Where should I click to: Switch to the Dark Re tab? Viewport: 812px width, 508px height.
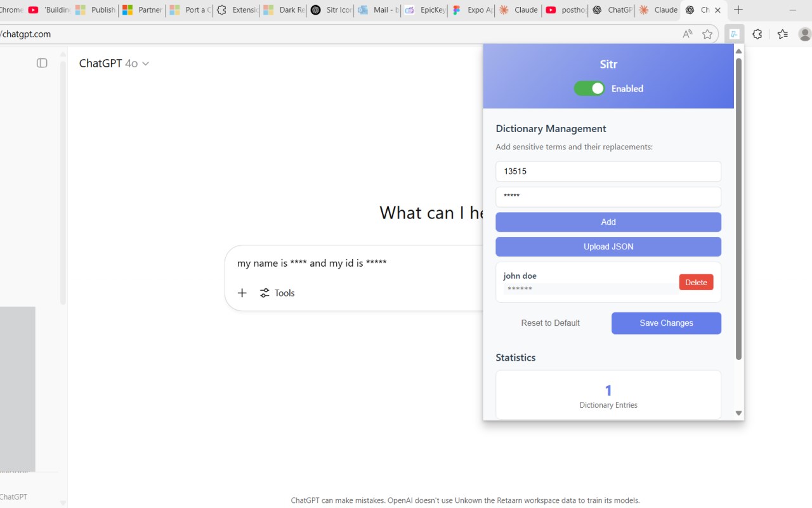[284, 10]
